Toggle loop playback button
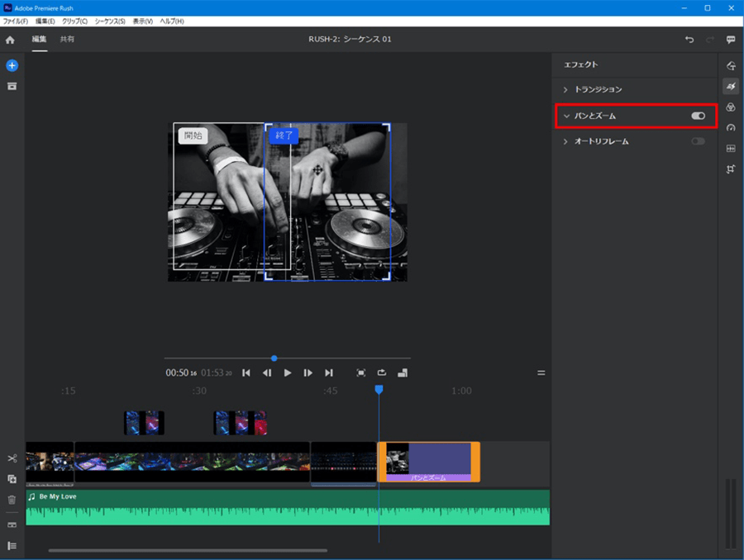The width and height of the screenshot is (744, 560). coord(382,373)
